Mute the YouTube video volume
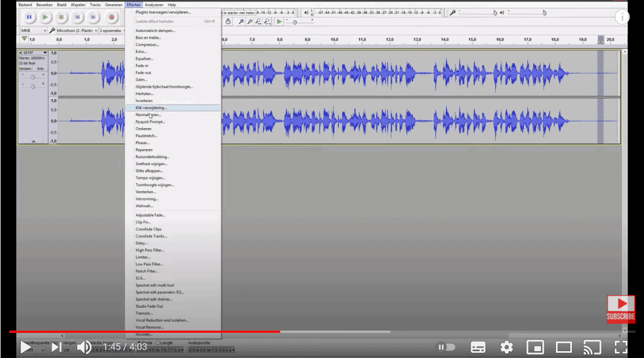This screenshot has width=644, height=358. (x=84, y=347)
